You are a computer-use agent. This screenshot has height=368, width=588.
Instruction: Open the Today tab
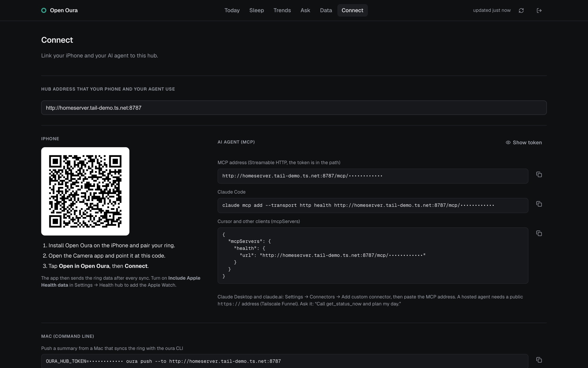click(x=232, y=10)
